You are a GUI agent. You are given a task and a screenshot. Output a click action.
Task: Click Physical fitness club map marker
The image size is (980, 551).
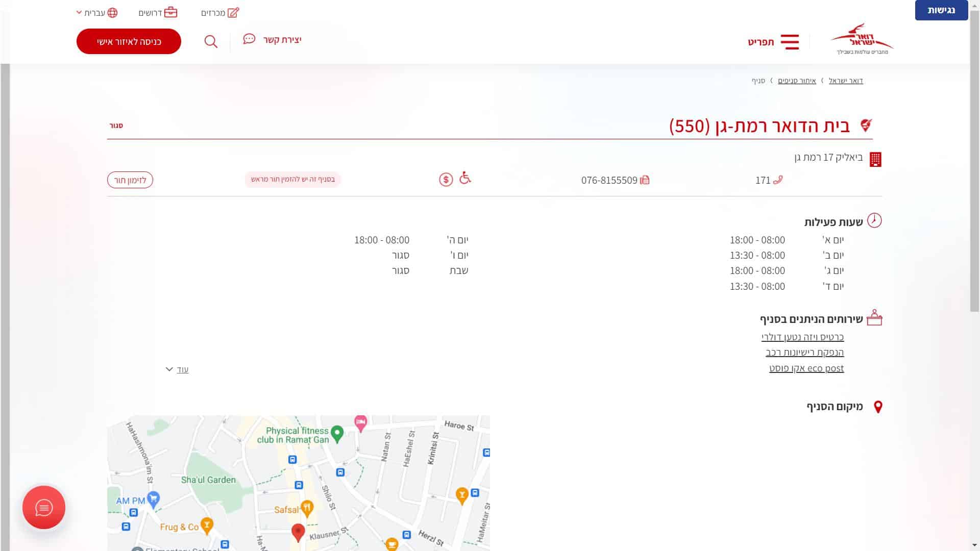[x=337, y=433]
